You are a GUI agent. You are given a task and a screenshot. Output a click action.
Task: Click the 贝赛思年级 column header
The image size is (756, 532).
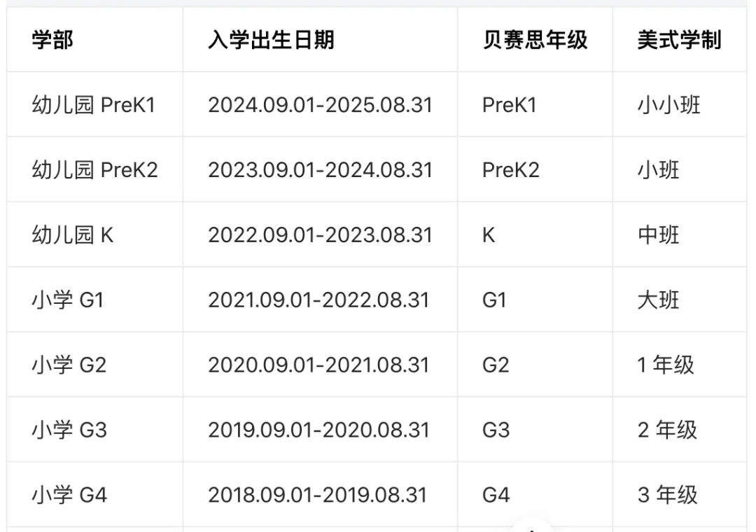point(535,40)
